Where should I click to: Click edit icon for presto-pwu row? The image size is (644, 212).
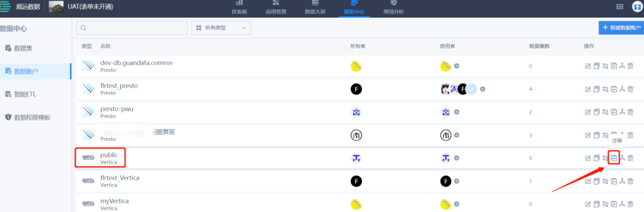[588, 112]
